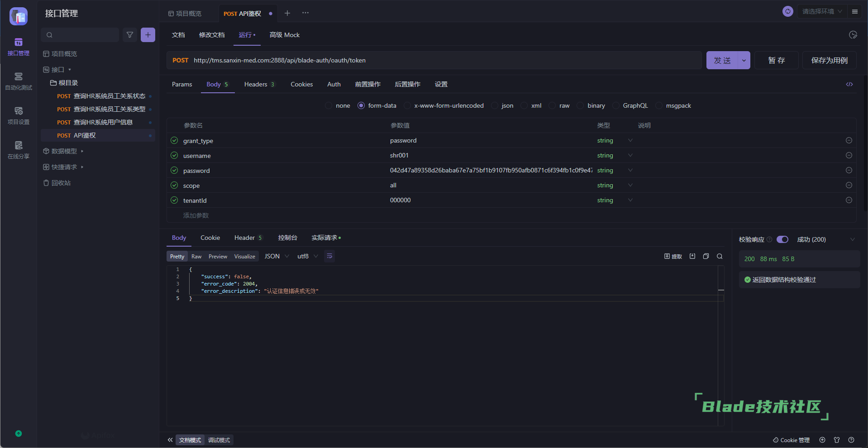Viewport: 868px width, 448px height.
Task: Select the Raw response view
Action: click(196, 256)
